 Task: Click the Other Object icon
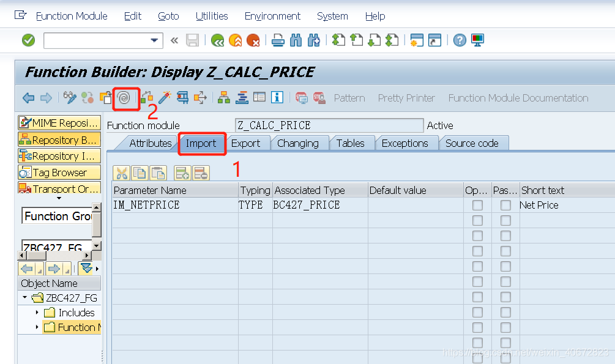point(105,97)
